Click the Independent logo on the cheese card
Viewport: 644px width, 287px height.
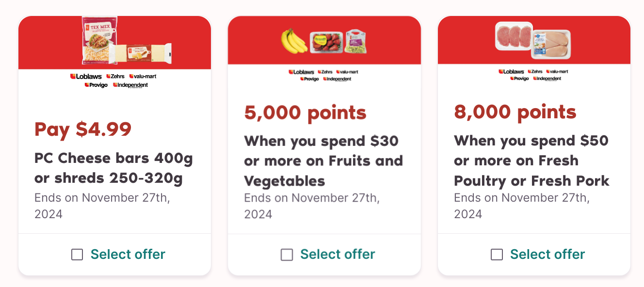[130, 85]
